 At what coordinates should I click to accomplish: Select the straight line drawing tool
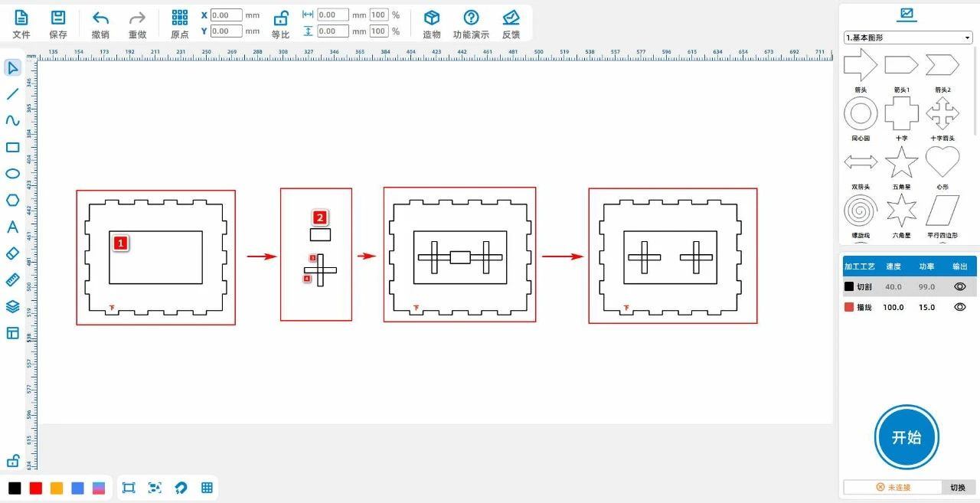coord(12,94)
